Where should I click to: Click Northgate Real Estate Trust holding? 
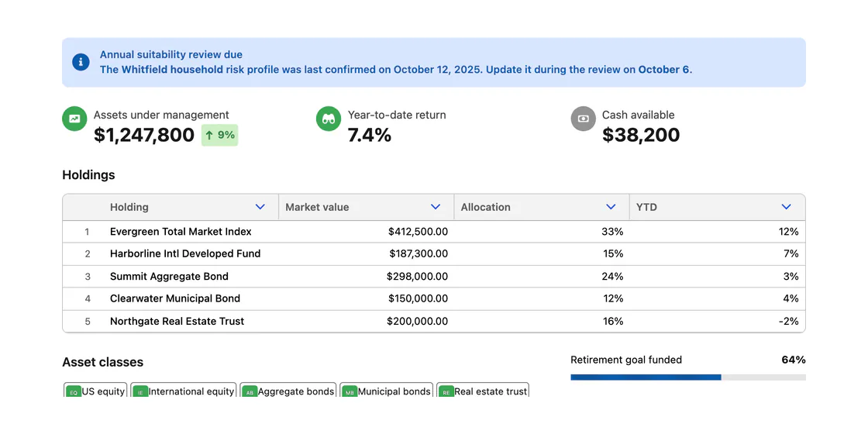point(177,321)
